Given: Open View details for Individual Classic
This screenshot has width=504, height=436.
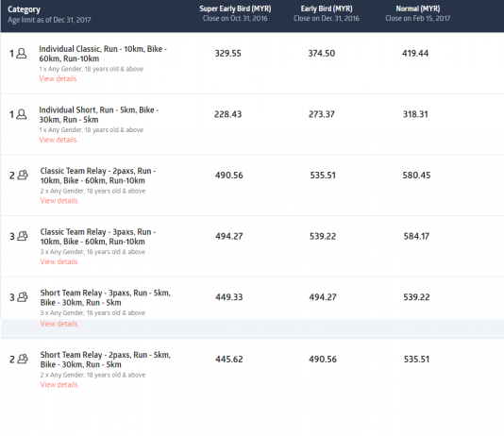Looking at the screenshot, I should tap(58, 78).
